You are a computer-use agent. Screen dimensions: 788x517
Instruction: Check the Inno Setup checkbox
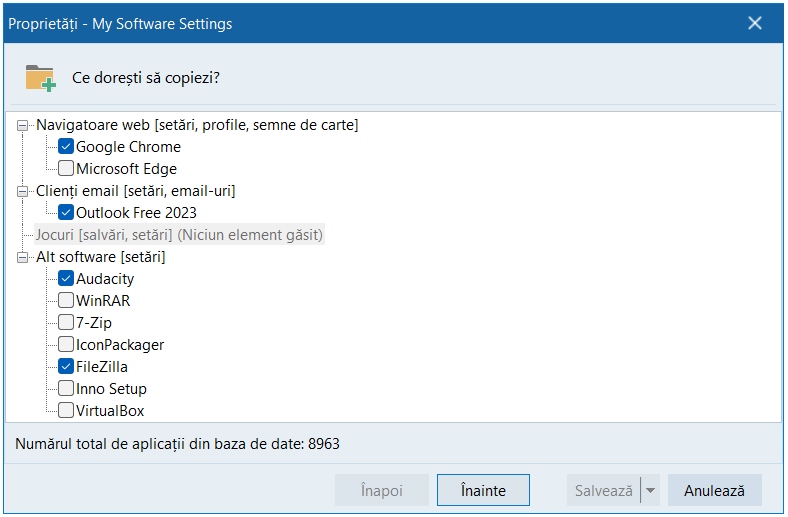[66, 389]
